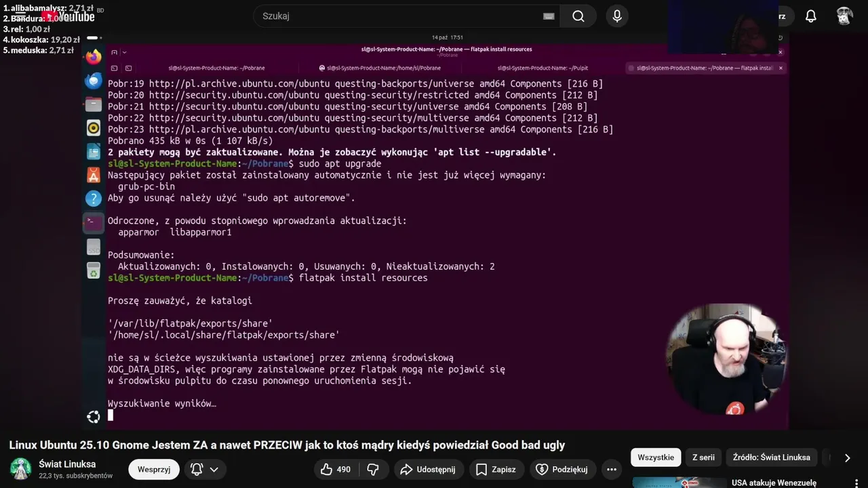Start voice search with the microphone

coord(617,16)
